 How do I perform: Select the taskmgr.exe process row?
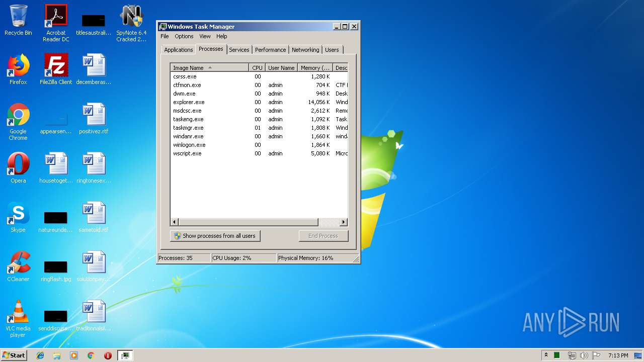(259, 128)
